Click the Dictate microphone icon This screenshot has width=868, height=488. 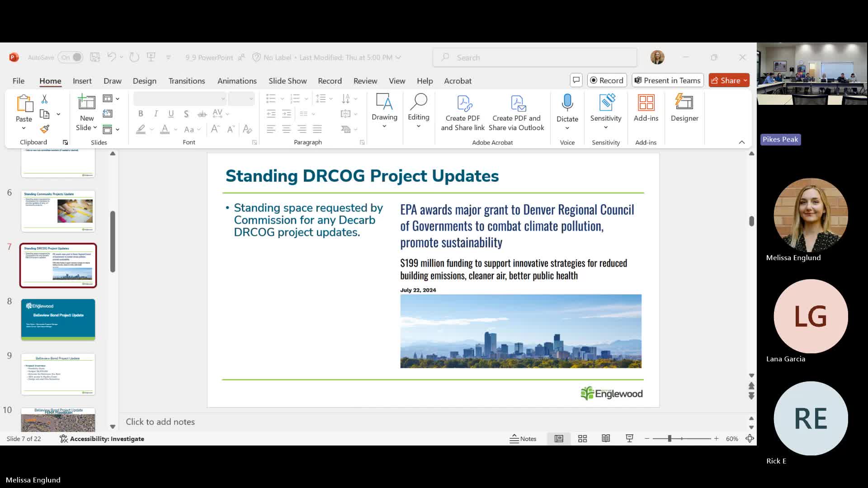[567, 103]
